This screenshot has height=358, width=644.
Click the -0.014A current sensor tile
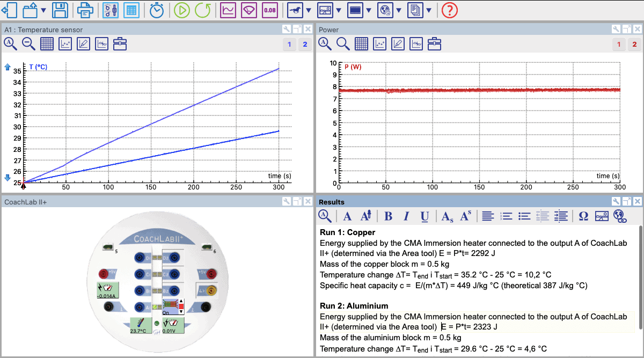[x=108, y=290]
